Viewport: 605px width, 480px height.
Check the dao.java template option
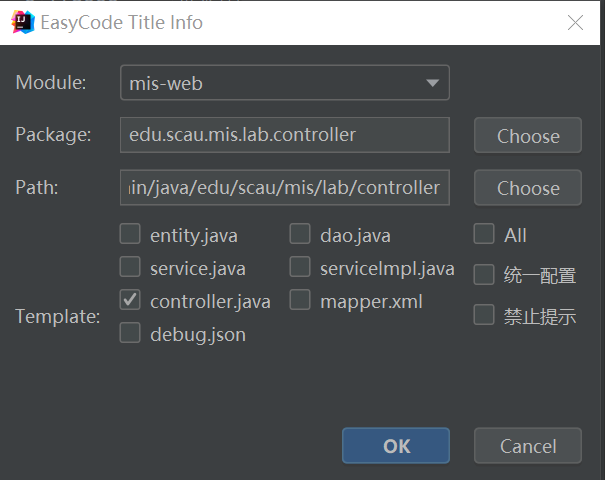tap(300, 235)
